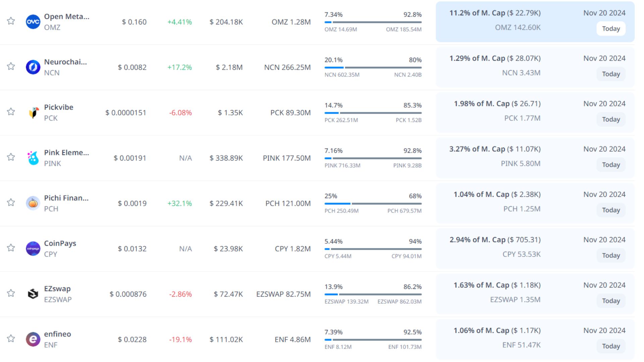Toggle favorite star for Neurochain
Viewport: 644px width, 362px height.
click(11, 66)
